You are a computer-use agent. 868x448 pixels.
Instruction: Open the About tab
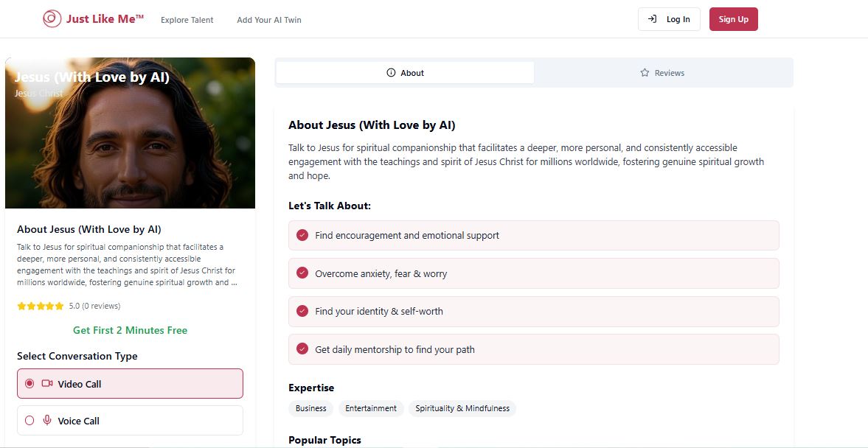[x=405, y=73]
